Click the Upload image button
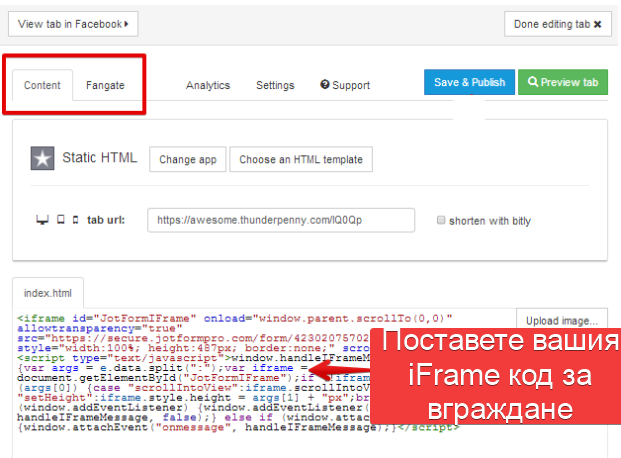The width and height of the screenshot is (621, 458). pos(561,321)
